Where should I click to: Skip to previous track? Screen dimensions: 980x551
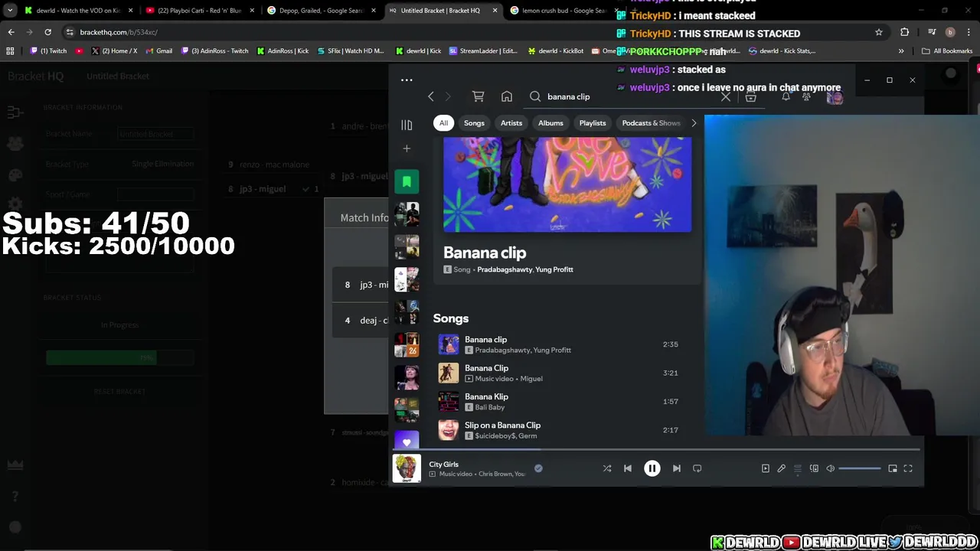pyautogui.click(x=628, y=468)
